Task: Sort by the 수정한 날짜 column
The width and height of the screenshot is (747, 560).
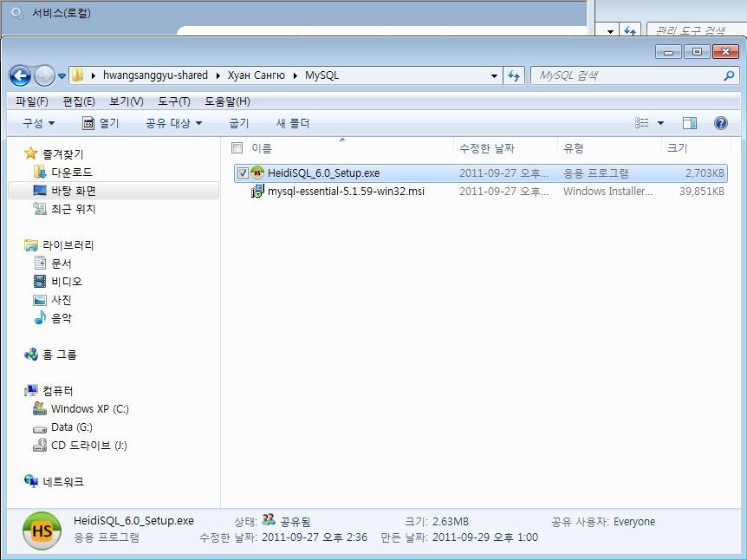Action: coord(487,148)
